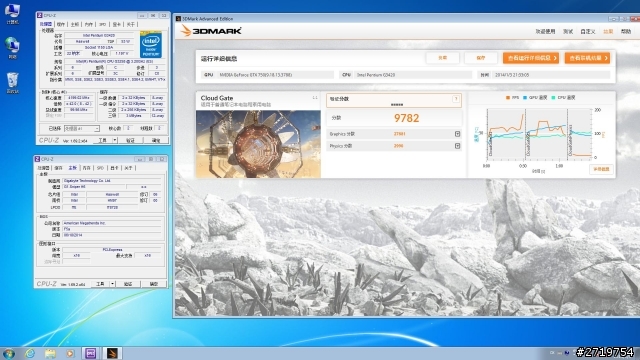
Task: Click the 2014 timestamp field in 3DMark
Action: [551, 75]
